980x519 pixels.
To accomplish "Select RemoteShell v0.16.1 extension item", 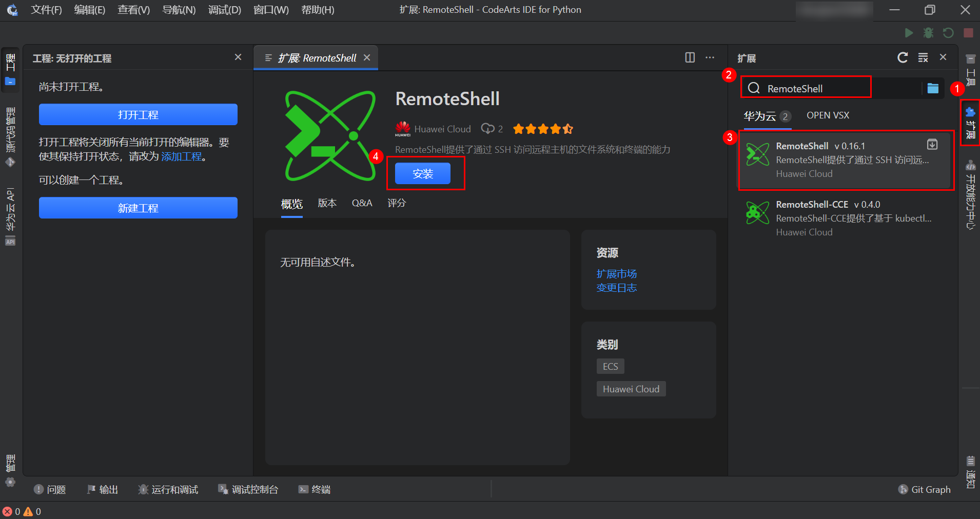I will 845,159.
